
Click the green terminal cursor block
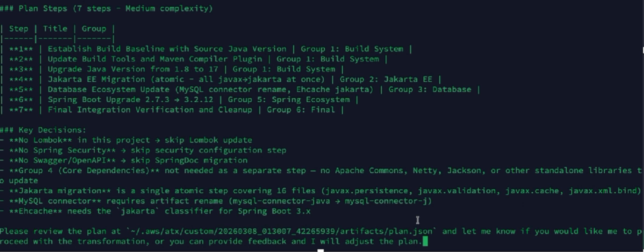(x=425, y=241)
